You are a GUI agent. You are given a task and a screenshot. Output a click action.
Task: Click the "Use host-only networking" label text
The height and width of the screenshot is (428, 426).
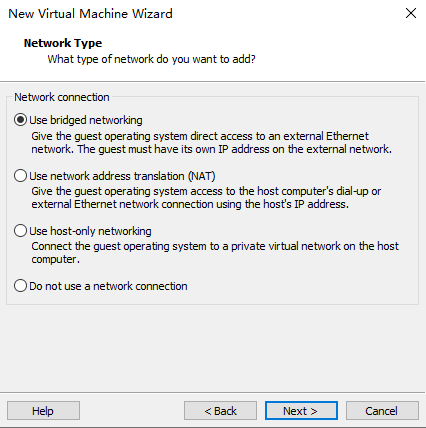(x=90, y=231)
